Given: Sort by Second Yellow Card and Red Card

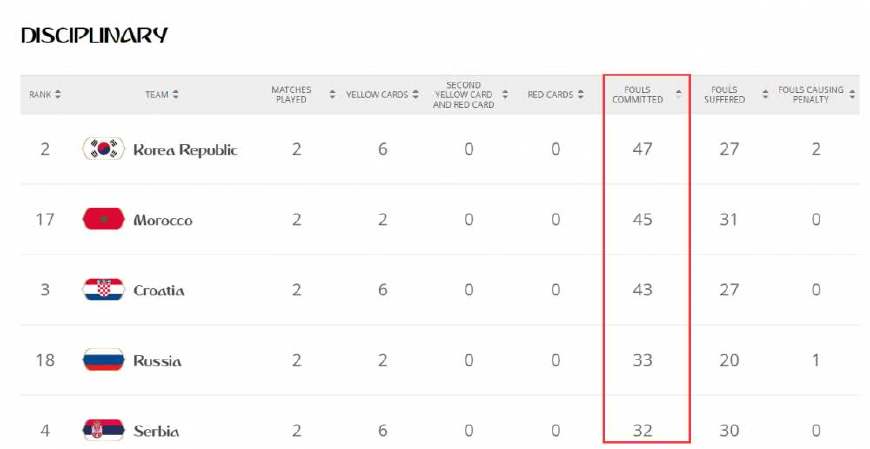Looking at the screenshot, I should coord(505,95).
